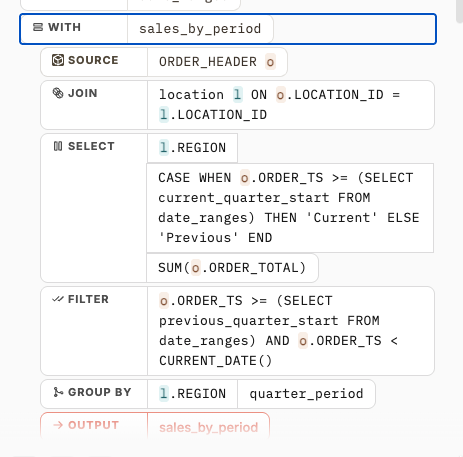Select the l.REGION column in SELECT
This screenshot has width=463, height=457.
192,148
